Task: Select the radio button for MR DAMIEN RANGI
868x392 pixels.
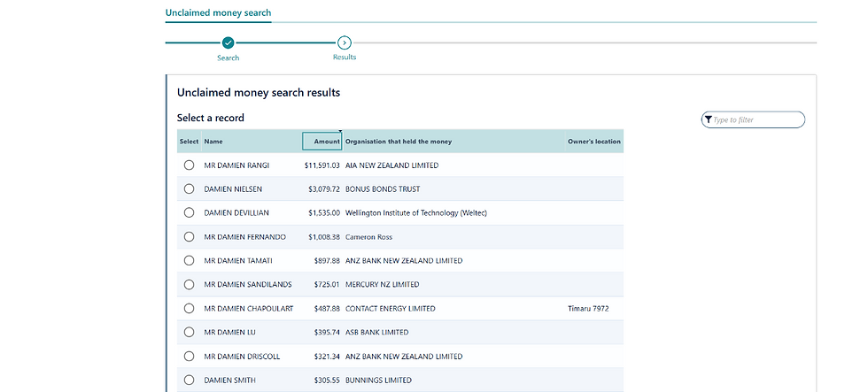Action: [189, 165]
